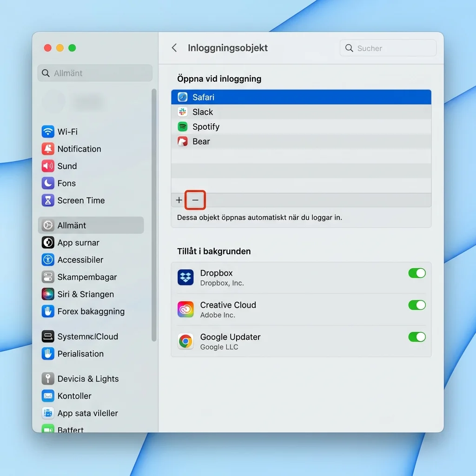The width and height of the screenshot is (476, 476).
Task: Click the Devicia & Lights key icon
Action: 48,378
